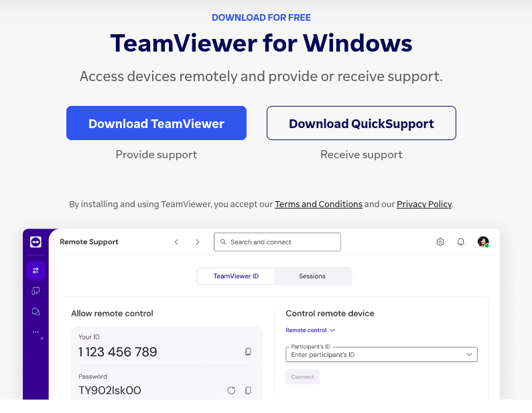Click the Receive support caption
Screen dimensions: 532x413
click(361, 154)
